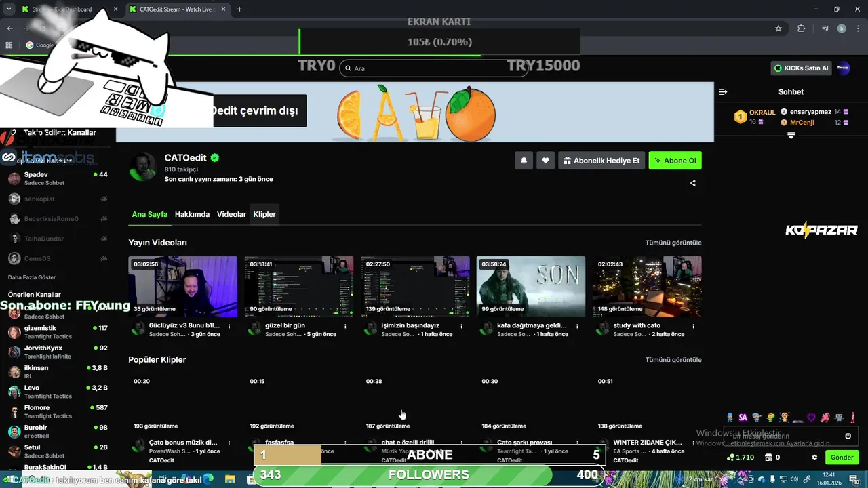Click the browser back arrow
The width and height of the screenshot is (868, 488).
[x=9, y=28]
